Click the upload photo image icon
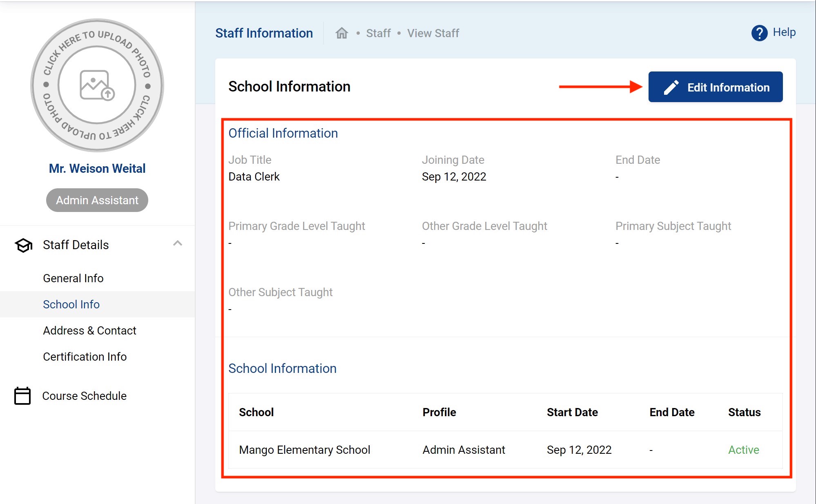 [x=97, y=85]
